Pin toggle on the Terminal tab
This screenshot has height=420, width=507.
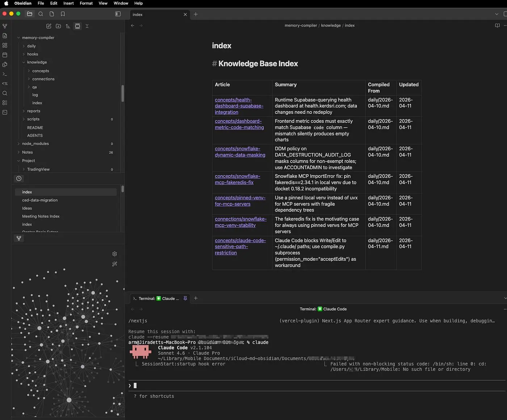pos(185,298)
